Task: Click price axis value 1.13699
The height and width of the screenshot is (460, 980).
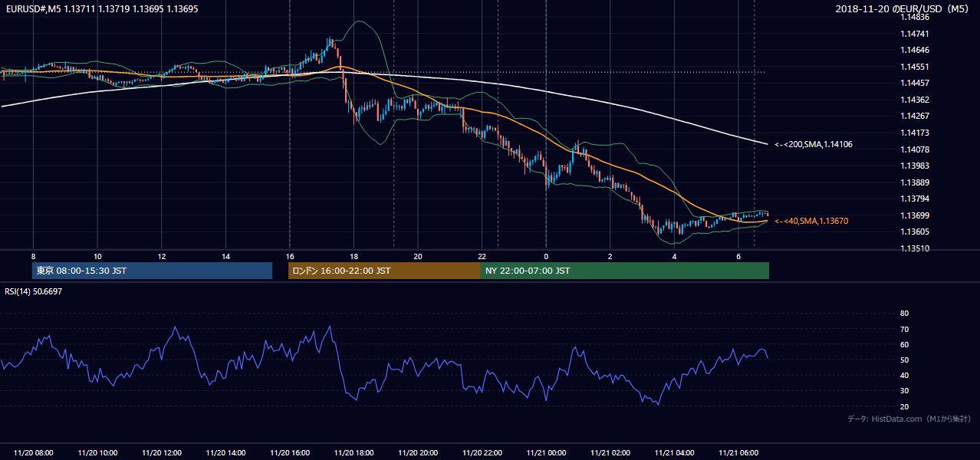Action: pyautogui.click(x=913, y=215)
